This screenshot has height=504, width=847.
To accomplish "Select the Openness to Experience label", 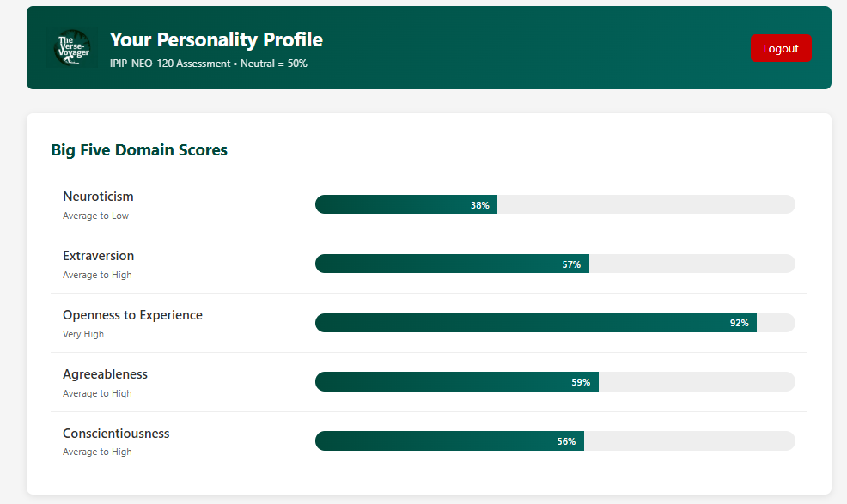I will [x=132, y=315].
